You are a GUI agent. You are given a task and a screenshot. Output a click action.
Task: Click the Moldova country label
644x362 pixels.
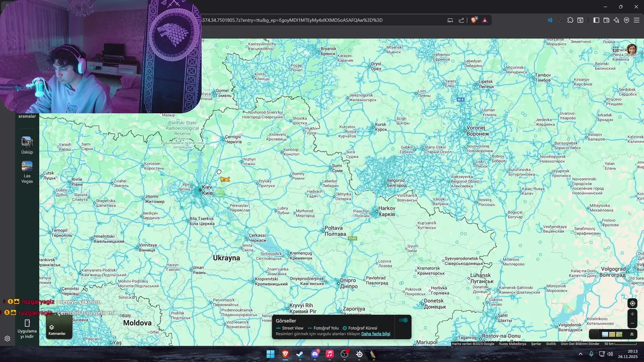point(137,323)
